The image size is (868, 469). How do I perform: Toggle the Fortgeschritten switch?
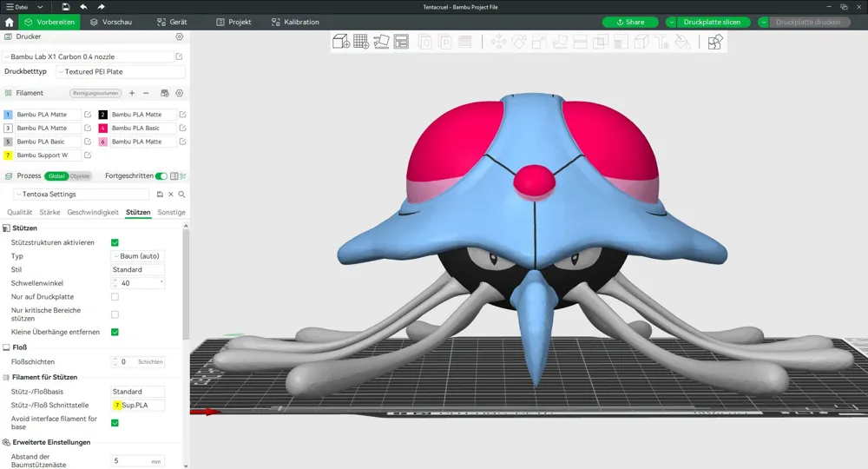pyautogui.click(x=161, y=176)
